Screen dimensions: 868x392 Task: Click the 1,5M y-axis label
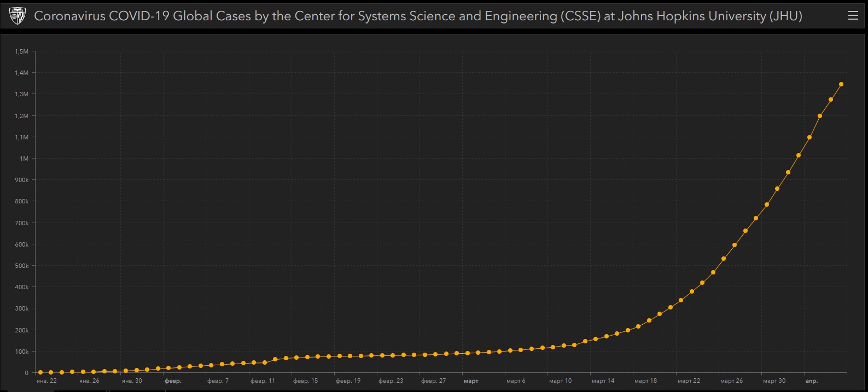point(22,51)
